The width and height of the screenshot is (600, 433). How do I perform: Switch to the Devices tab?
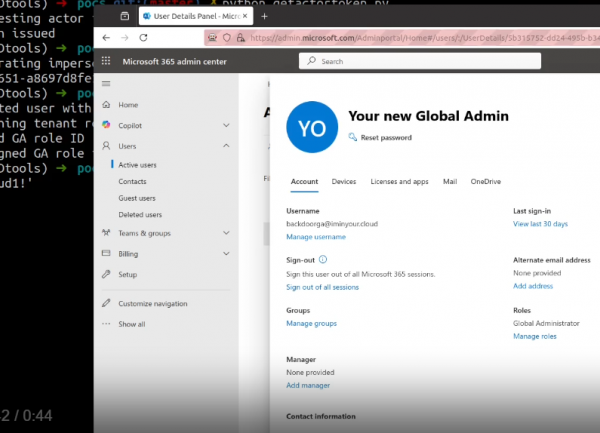click(344, 181)
